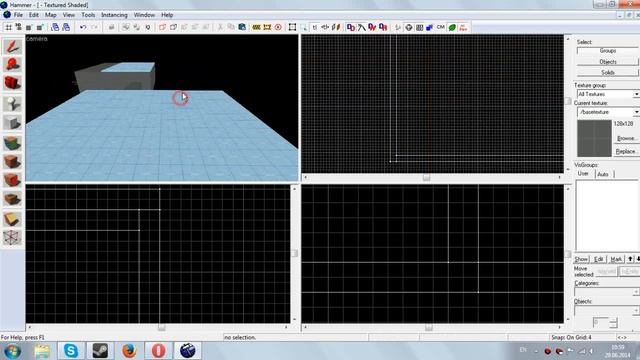Click the VisGroups Edit button
640x360 pixels.
click(598, 259)
